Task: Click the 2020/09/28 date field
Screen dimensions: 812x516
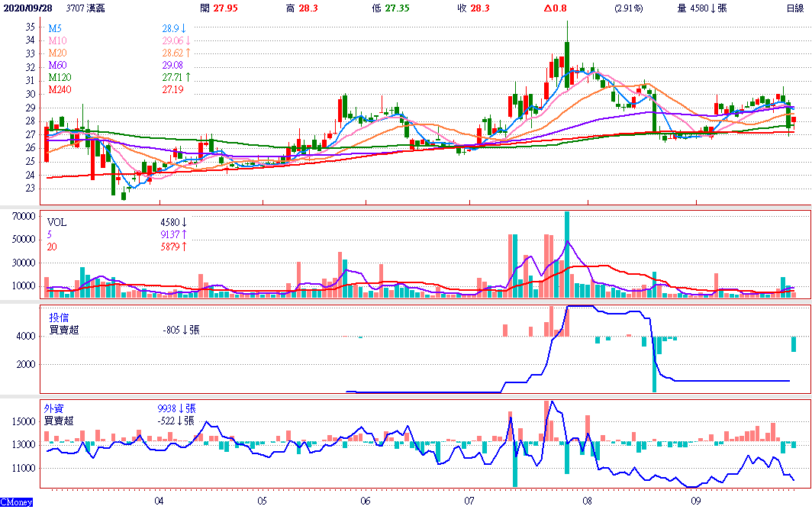Action: point(27,8)
